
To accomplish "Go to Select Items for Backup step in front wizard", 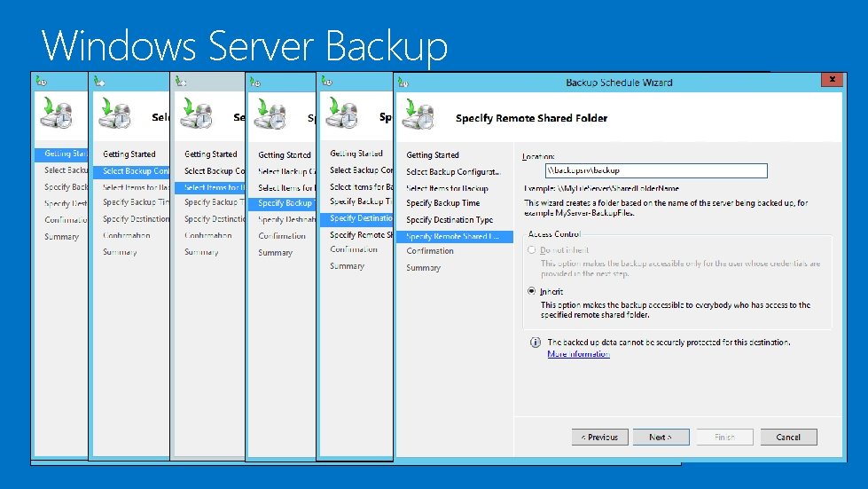I will coord(447,188).
